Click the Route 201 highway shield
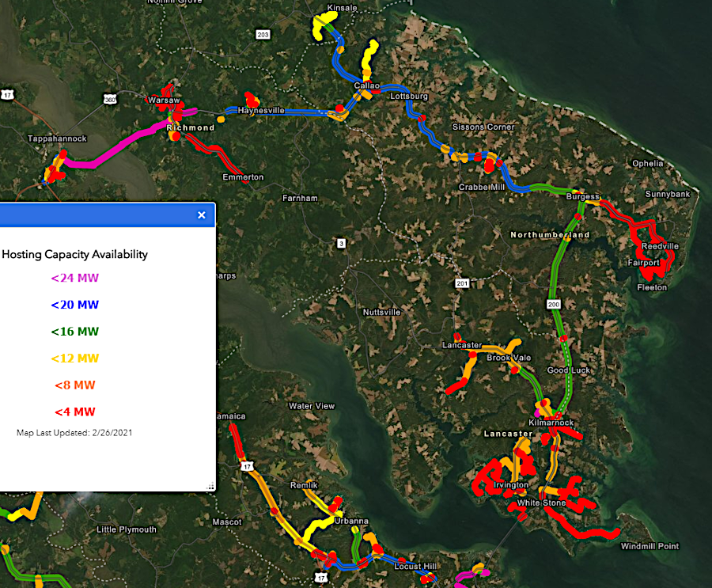This screenshot has height=588, width=712. (x=462, y=283)
